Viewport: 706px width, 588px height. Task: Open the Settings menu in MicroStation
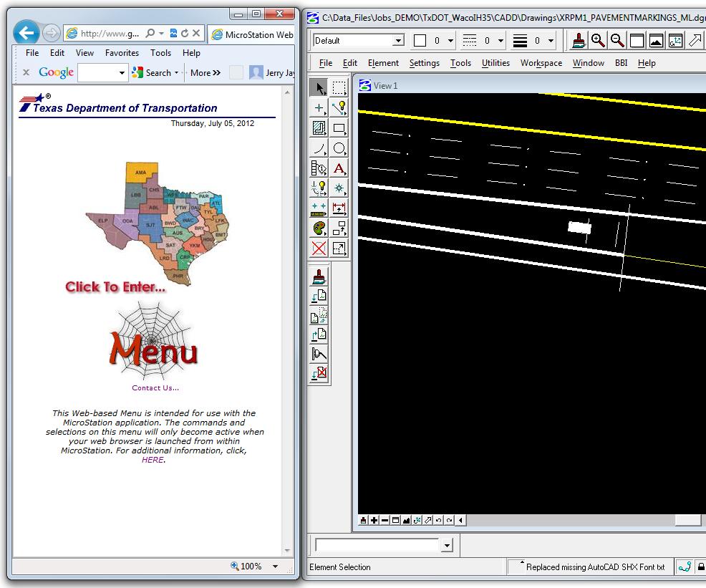coord(424,63)
